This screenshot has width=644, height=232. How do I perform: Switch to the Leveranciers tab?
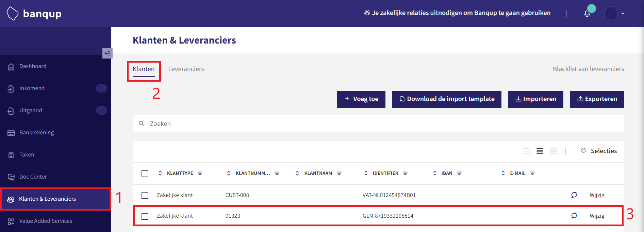(186, 69)
